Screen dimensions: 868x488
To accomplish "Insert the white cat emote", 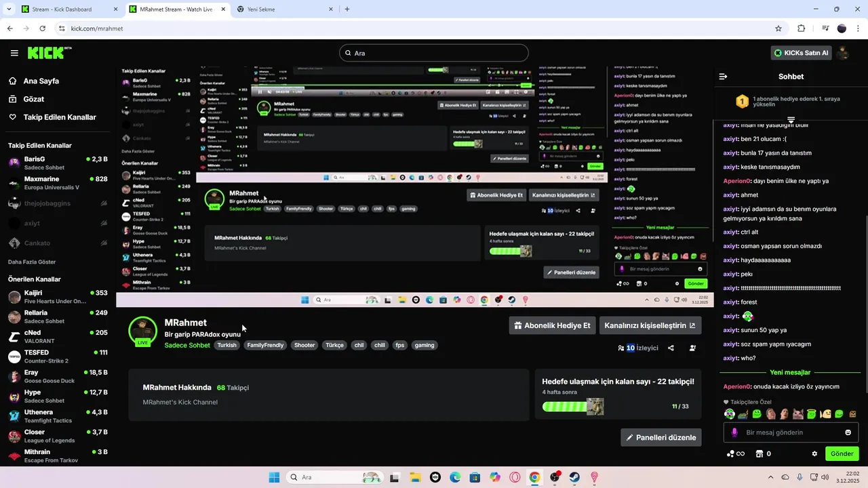I will tap(798, 413).
